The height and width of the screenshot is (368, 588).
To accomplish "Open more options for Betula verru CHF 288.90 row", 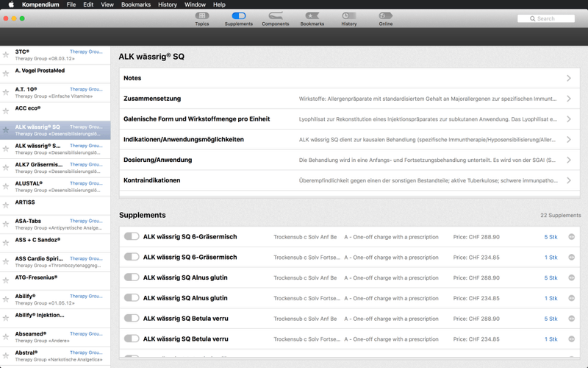I will click(572, 319).
